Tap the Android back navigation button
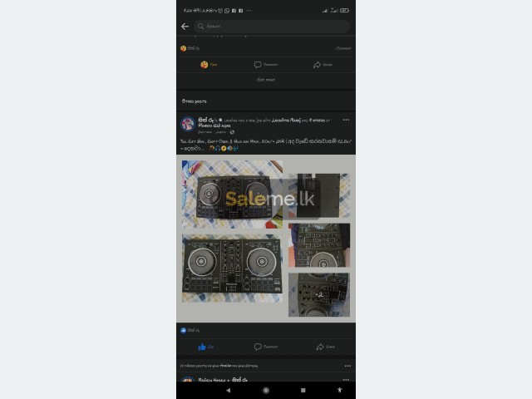Image resolution: width=532 pixels, height=399 pixels. [229, 390]
